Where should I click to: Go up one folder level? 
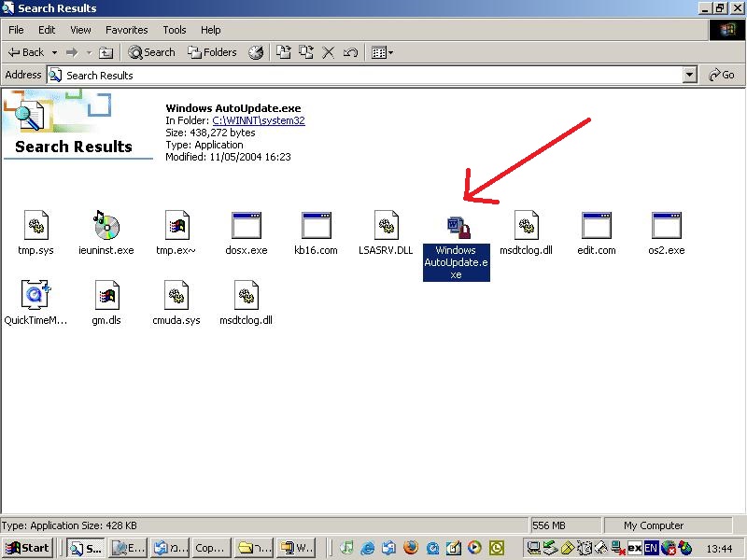point(106,53)
